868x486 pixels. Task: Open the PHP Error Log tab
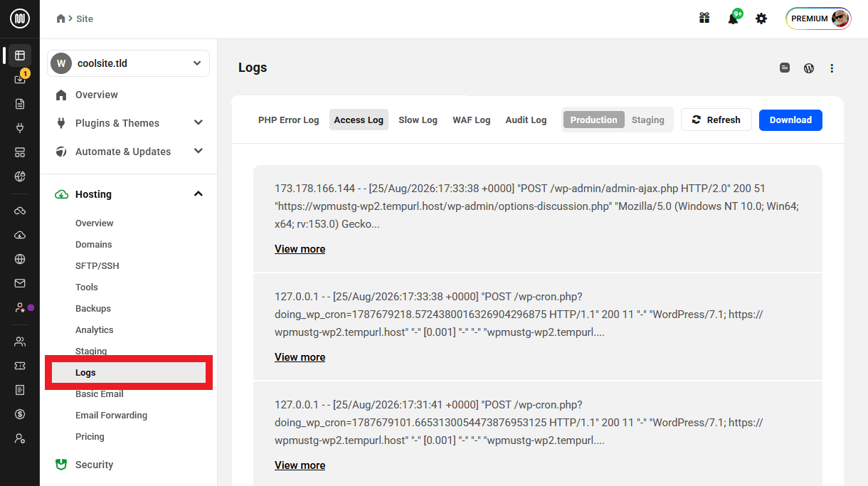(288, 120)
